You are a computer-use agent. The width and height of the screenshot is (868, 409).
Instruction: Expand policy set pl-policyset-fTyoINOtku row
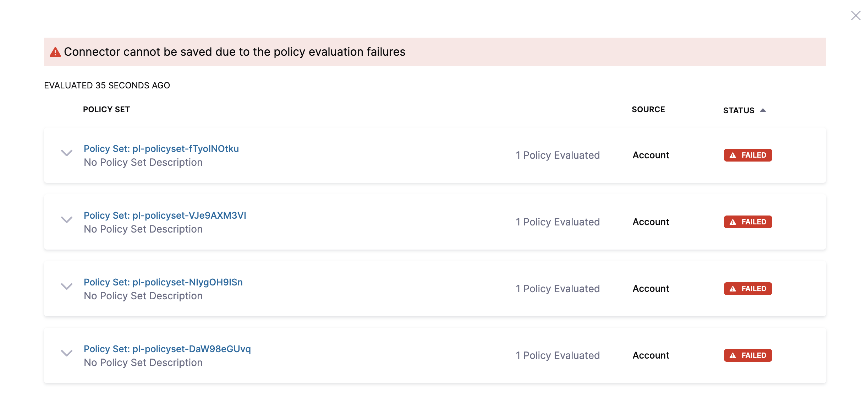point(67,153)
